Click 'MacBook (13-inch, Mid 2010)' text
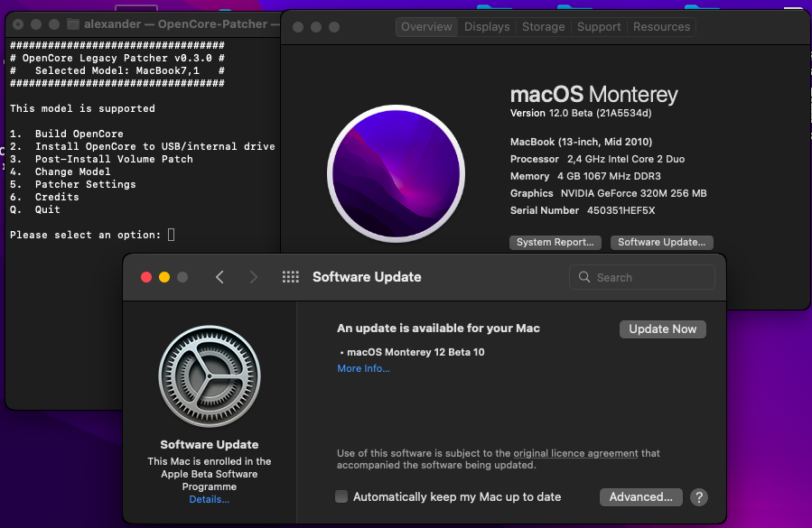 [581, 142]
